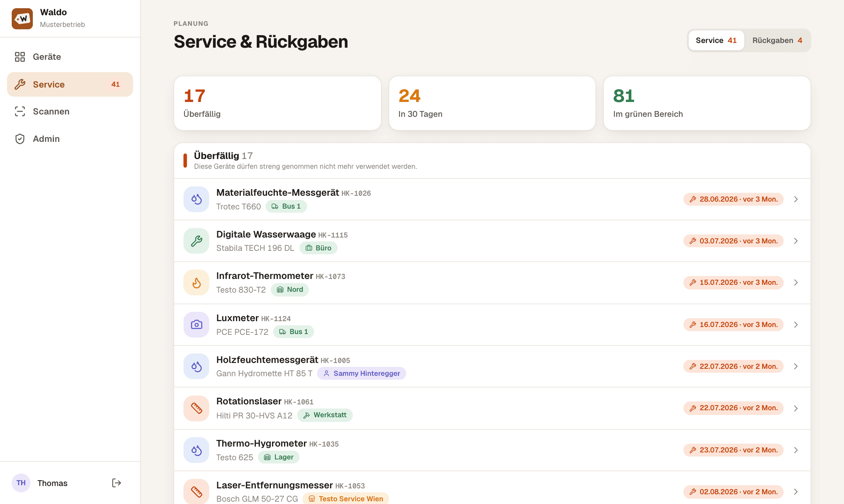Click droplet icon of Holzfeuchtemessgerät

click(197, 366)
